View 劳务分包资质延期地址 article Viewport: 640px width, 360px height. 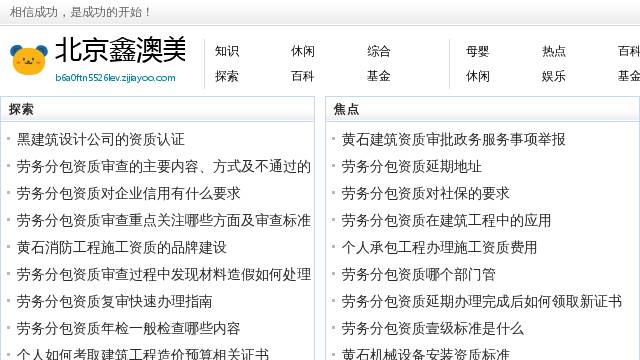[x=412, y=167]
